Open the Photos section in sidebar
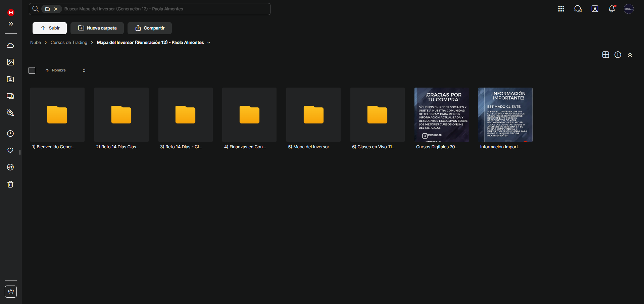This screenshot has width=644, height=304. [x=10, y=62]
